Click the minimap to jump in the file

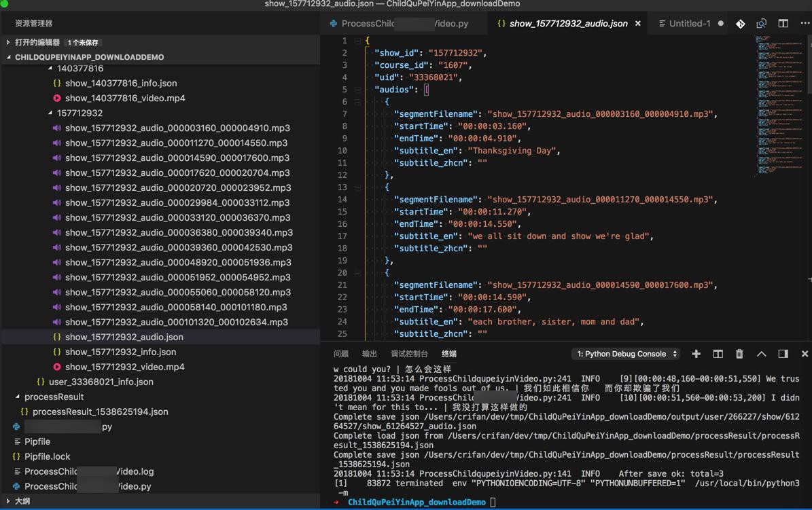(x=781, y=102)
